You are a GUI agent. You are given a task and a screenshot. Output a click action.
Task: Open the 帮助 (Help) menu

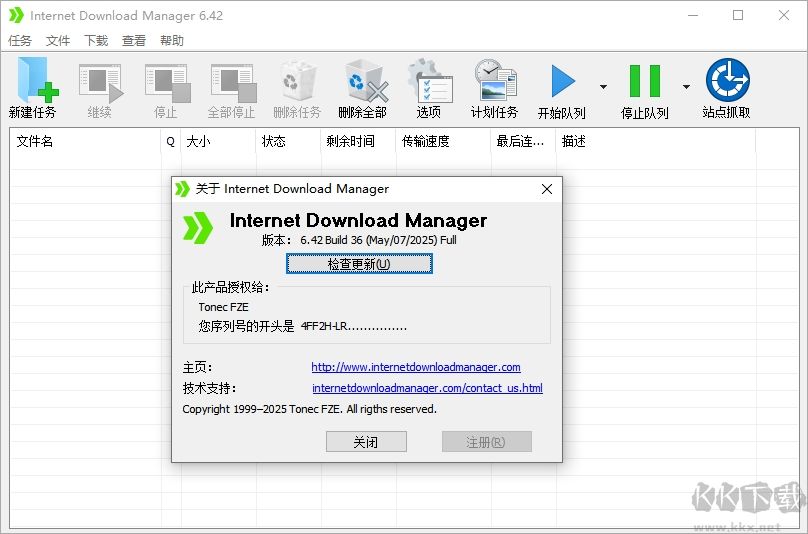[x=172, y=41]
